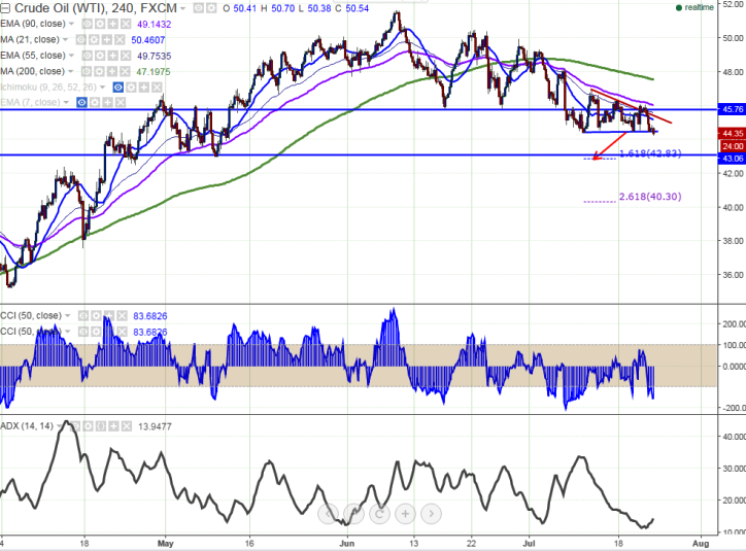Show the hidden Ichimoku indicator via eye

(118, 87)
